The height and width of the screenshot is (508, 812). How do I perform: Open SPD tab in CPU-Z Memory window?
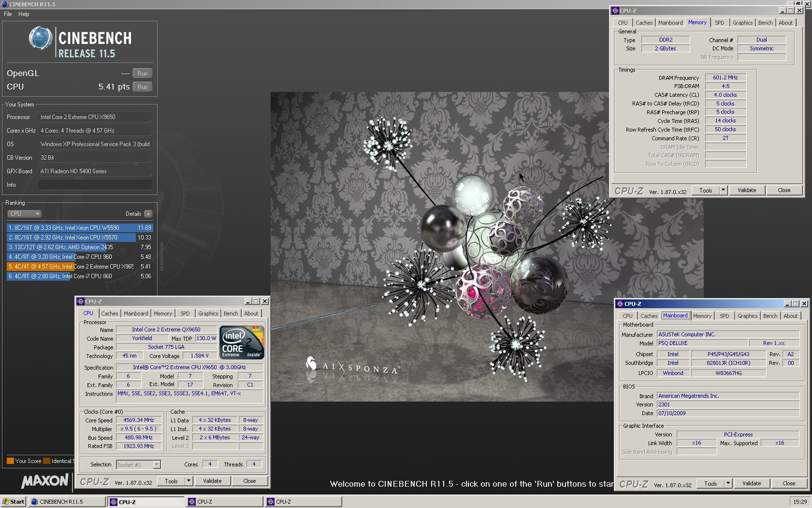(720, 23)
